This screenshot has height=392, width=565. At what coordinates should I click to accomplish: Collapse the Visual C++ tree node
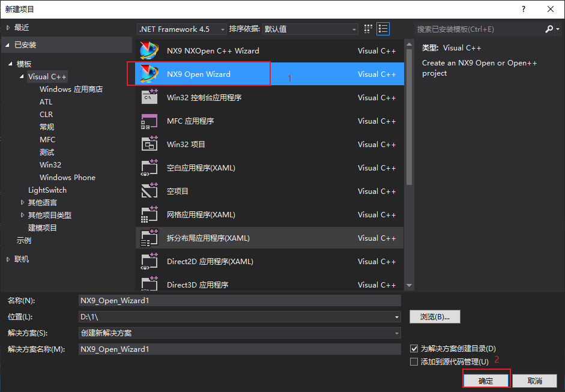click(x=22, y=76)
